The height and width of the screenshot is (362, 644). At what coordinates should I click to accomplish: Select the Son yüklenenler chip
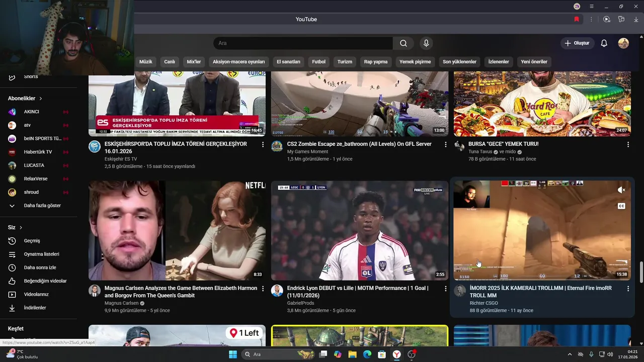click(459, 62)
